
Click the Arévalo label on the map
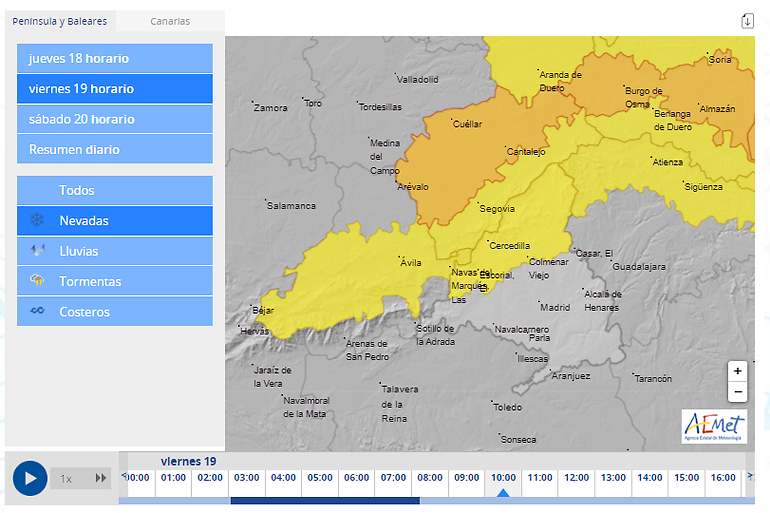tap(413, 187)
